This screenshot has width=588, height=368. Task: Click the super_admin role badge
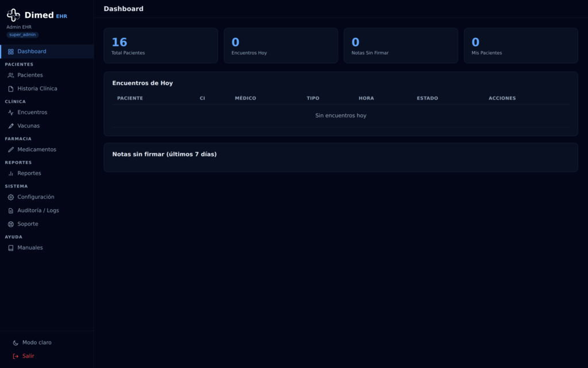pyautogui.click(x=22, y=34)
